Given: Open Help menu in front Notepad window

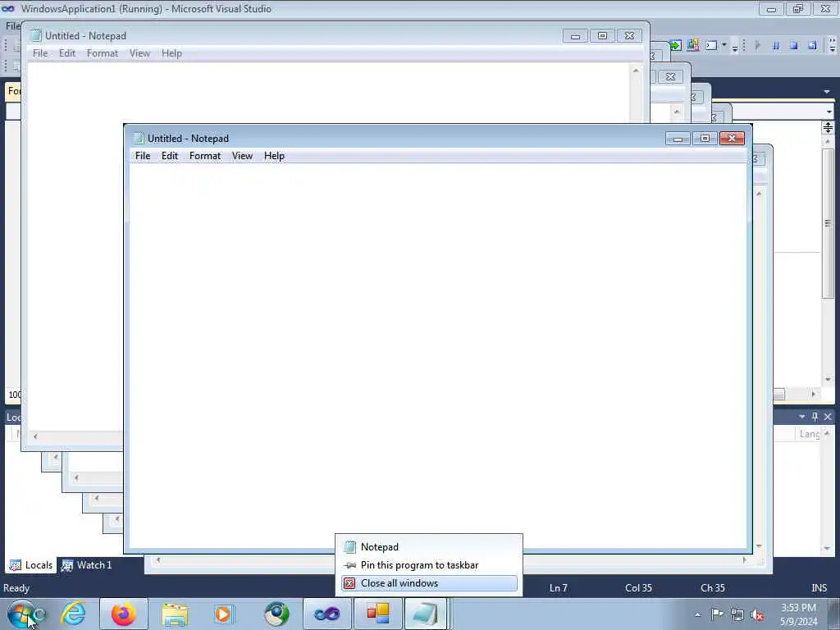Looking at the screenshot, I should [x=274, y=155].
